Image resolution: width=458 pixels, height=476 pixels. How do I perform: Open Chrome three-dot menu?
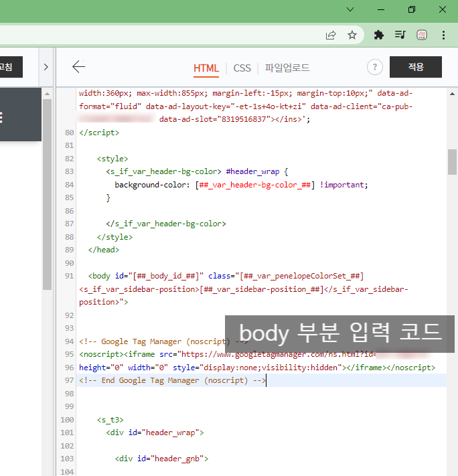(x=443, y=35)
